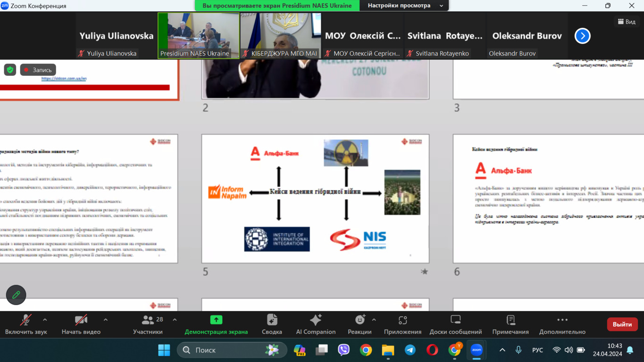Select Yuliya Ulianovska's video tile

pyautogui.click(x=117, y=36)
